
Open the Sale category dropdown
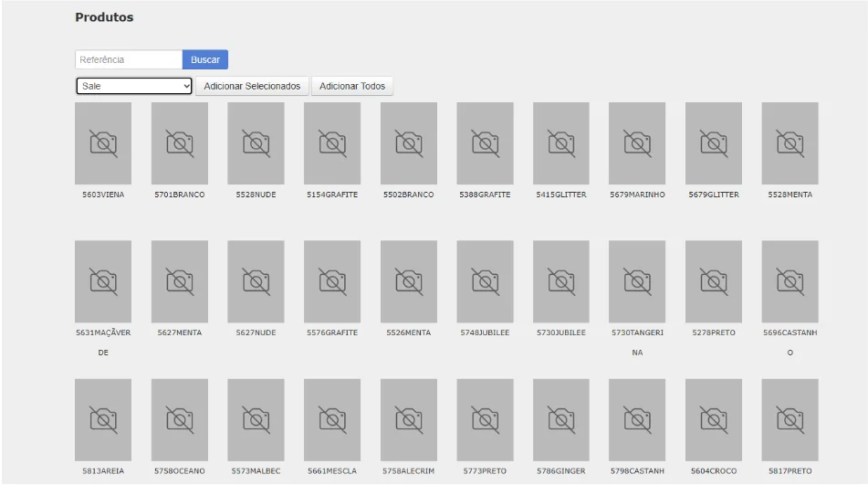134,86
